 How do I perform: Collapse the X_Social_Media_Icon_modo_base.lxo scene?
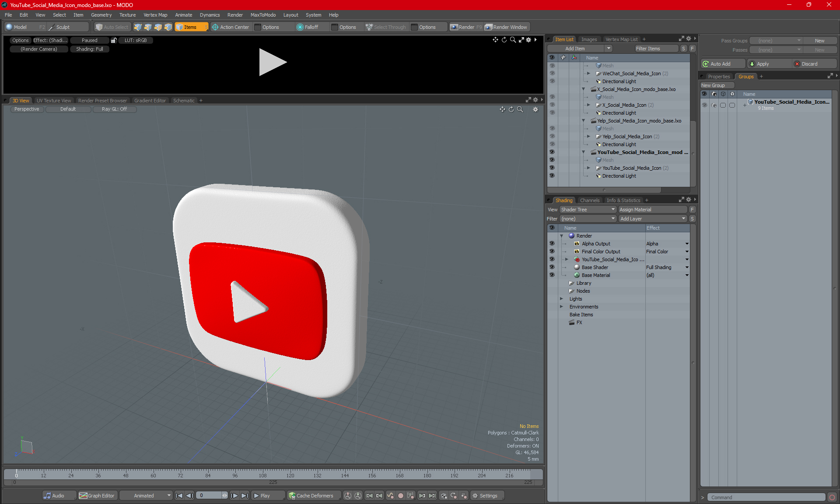click(583, 89)
